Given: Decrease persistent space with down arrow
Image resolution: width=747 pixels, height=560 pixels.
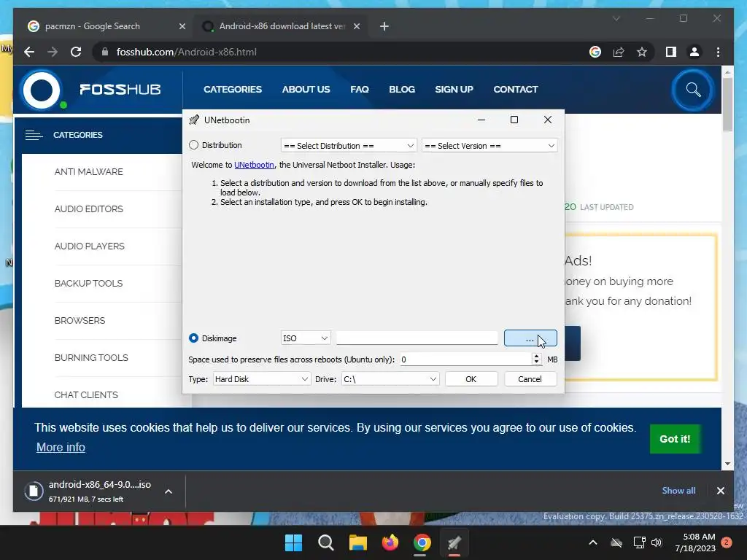Looking at the screenshot, I should point(536,362).
